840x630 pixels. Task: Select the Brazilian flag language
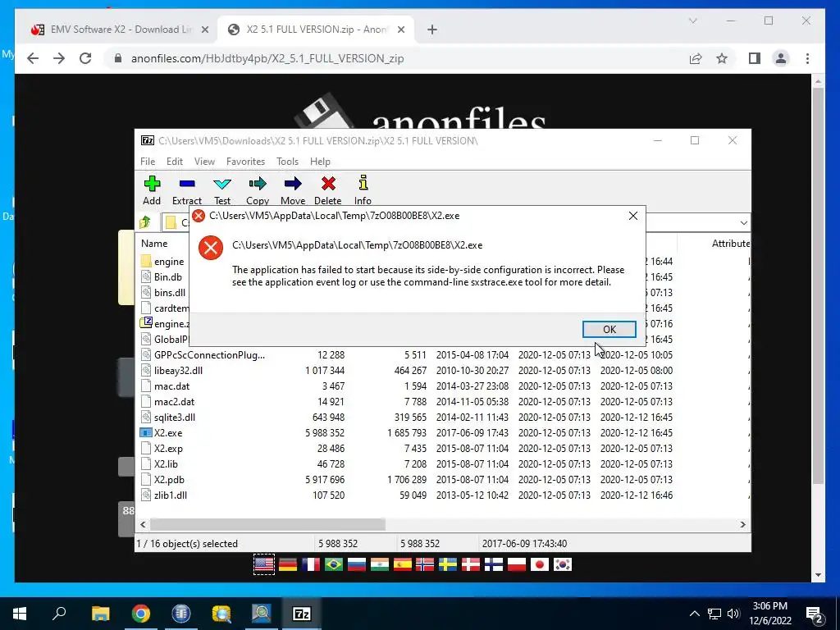(333, 564)
